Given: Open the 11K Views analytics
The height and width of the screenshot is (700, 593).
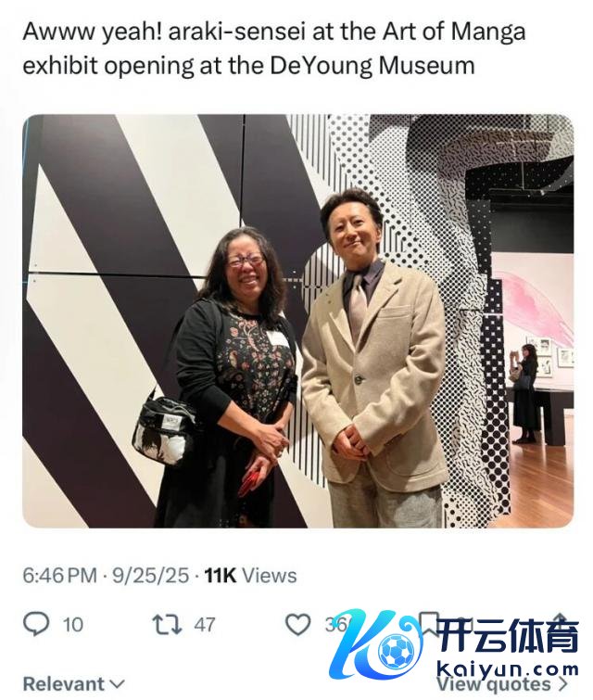Looking at the screenshot, I should click(250, 575).
